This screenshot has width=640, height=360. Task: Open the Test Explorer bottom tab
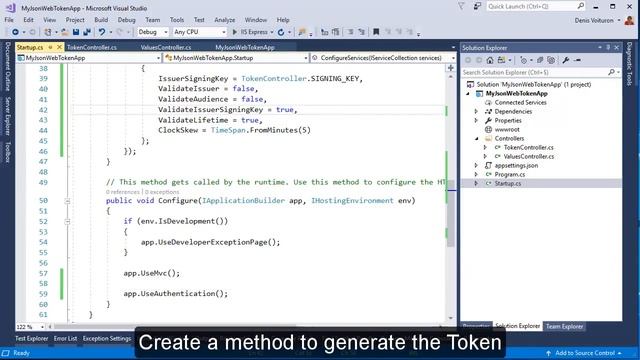coord(31,338)
